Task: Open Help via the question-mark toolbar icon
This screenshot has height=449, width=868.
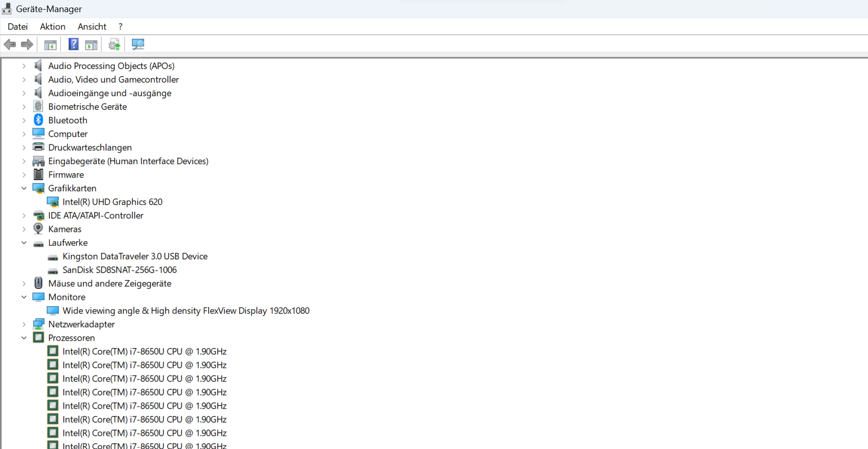Action: (73, 44)
